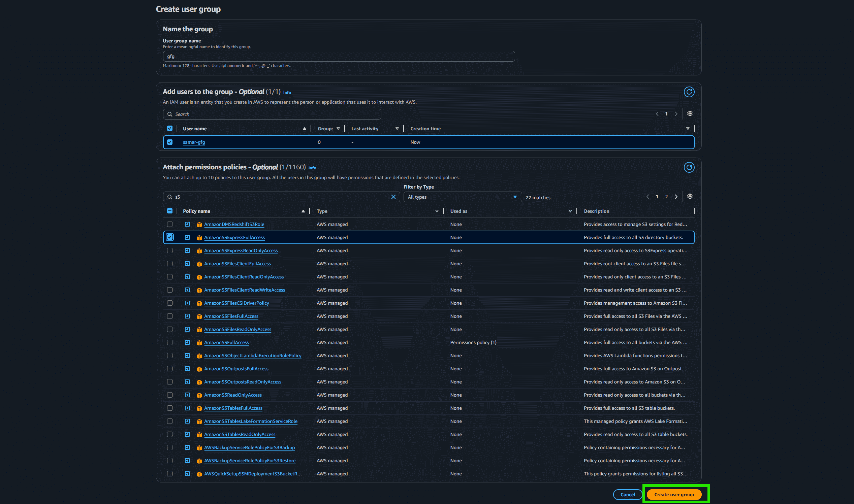
Task: Click next page arrow in users table
Action: click(676, 114)
